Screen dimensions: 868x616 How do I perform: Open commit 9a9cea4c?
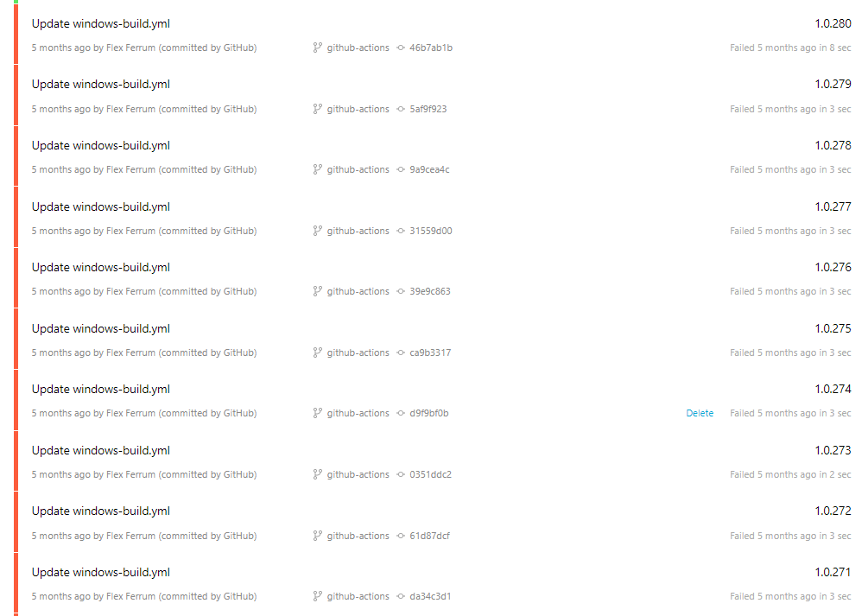[x=429, y=169]
